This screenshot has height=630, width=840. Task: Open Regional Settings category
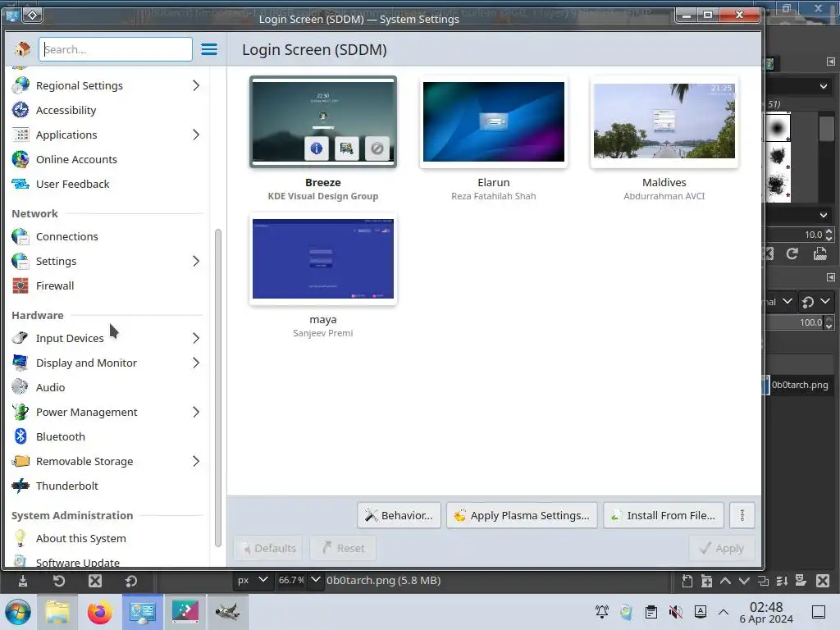[80, 85]
